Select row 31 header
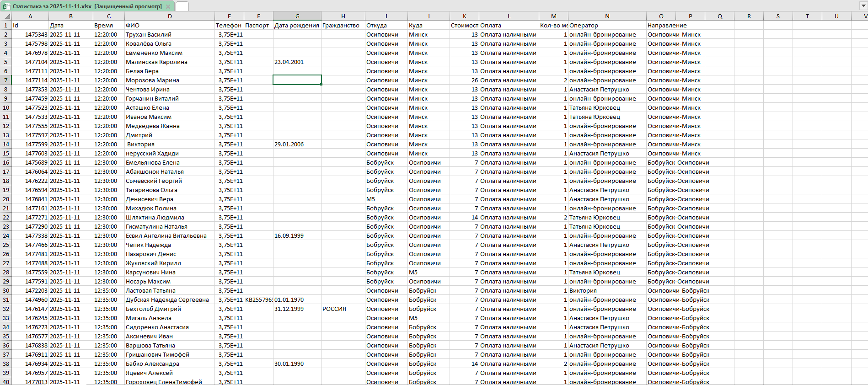868x385 pixels. click(6, 299)
